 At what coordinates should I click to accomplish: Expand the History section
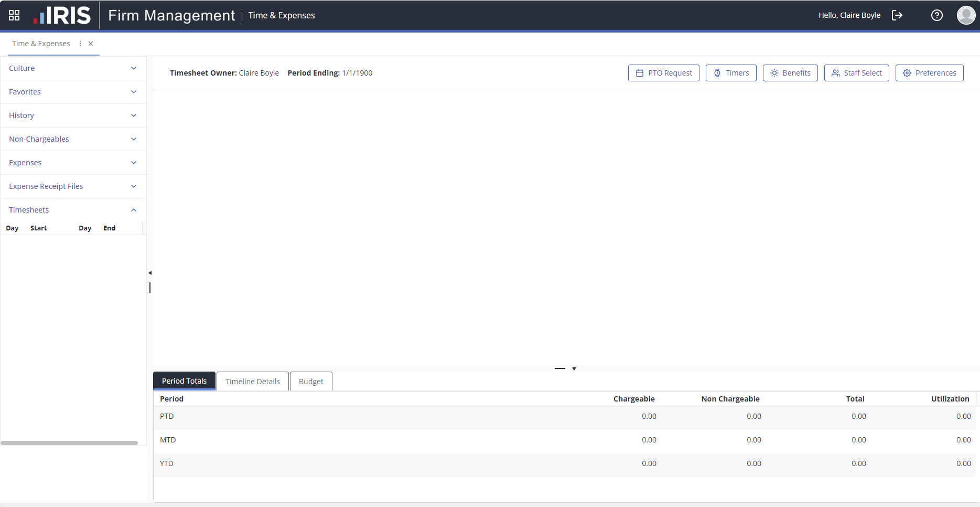[x=134, y=115]
